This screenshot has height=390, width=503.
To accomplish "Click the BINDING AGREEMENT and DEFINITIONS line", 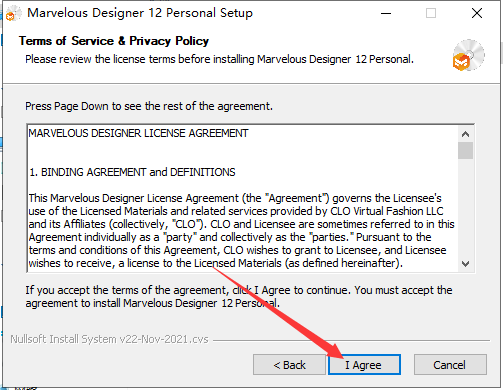I will click(x=132, y=172).
